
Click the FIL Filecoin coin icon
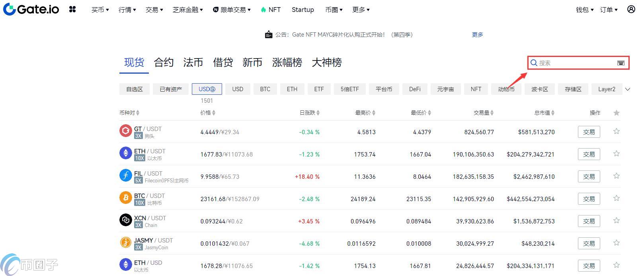coord(125,175)
